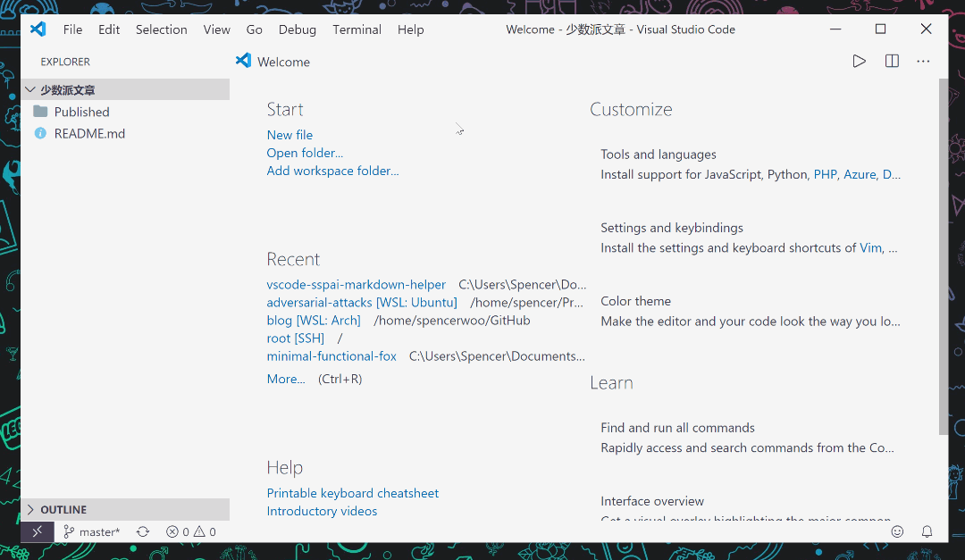Click the Run play icon in editor toolbar
Viewport: 965px width, 560px height.
(x=860, y=61)
